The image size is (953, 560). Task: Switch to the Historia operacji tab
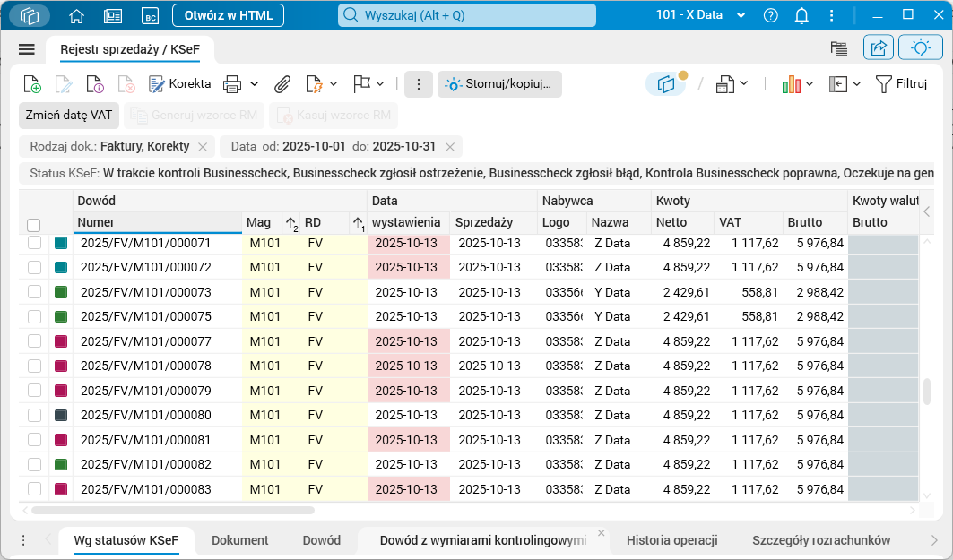[x=671, y=540]
